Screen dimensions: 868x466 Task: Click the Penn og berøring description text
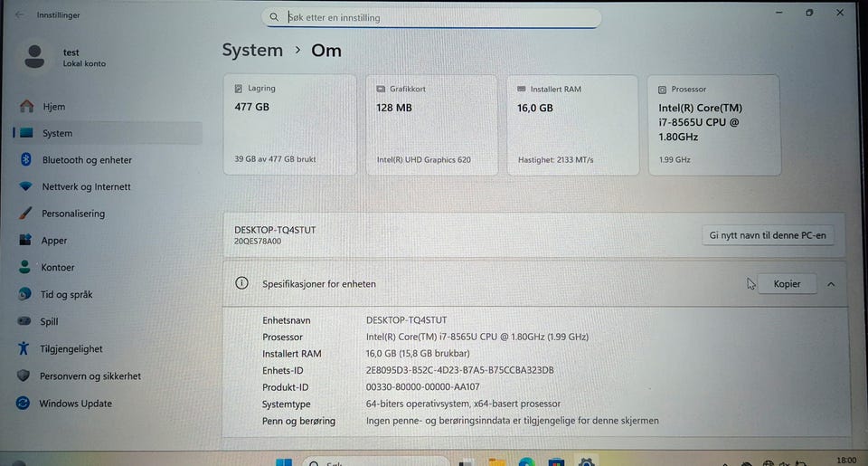click(512, 420)
